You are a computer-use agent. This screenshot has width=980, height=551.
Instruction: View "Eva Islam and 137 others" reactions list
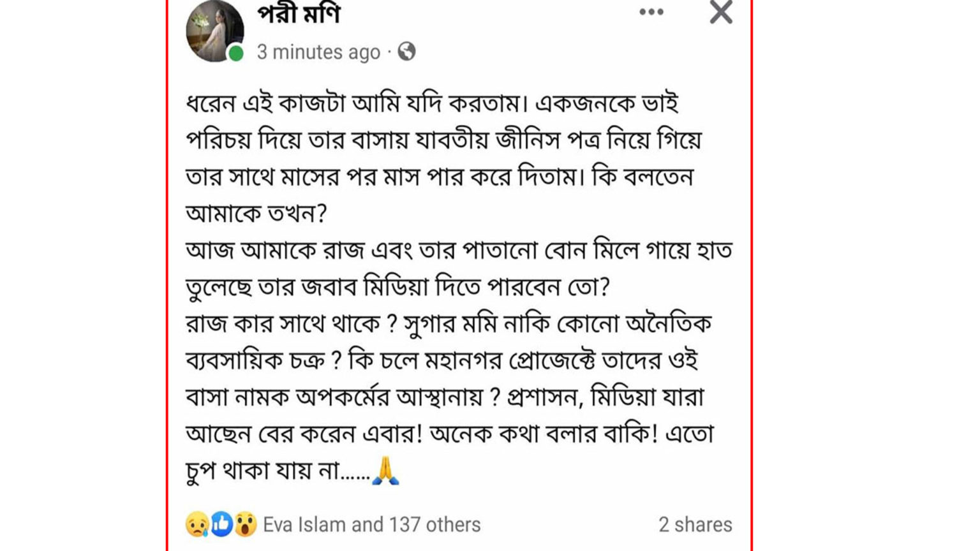372,525
